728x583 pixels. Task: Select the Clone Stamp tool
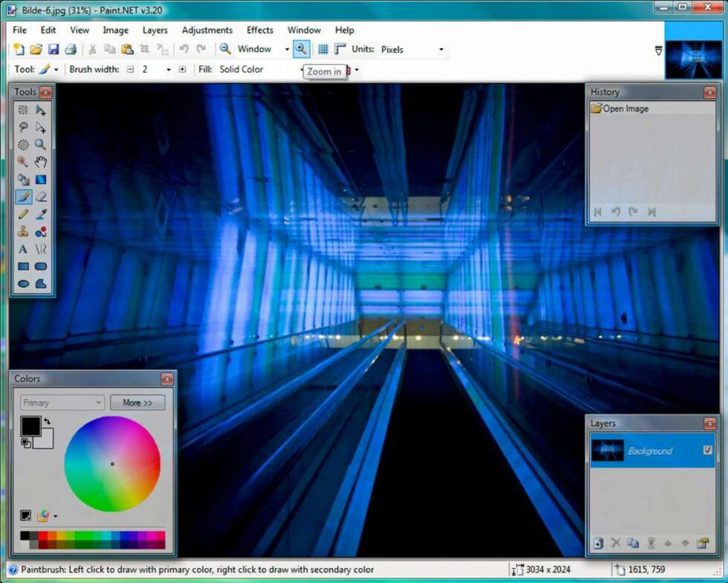(x=23, y=232)
